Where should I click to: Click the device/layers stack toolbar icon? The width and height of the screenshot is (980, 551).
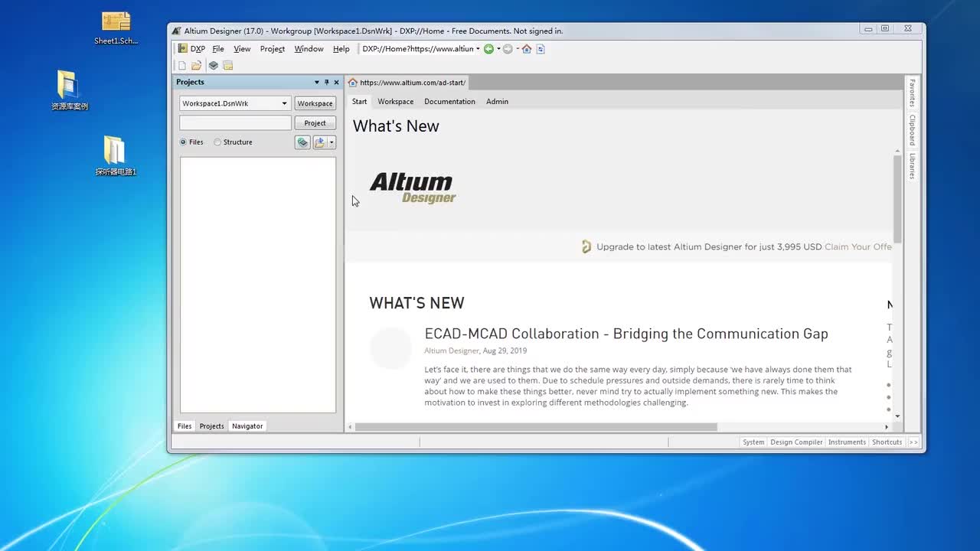click(x=214, y=66)
